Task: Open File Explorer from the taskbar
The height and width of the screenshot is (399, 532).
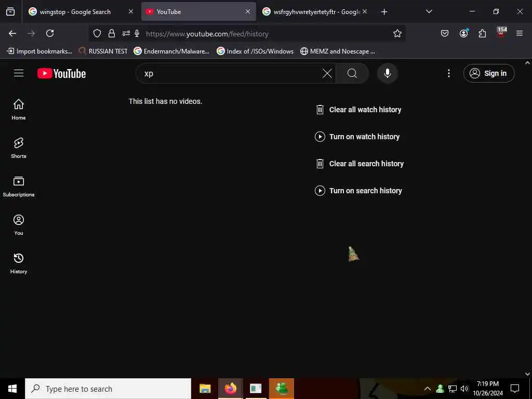Action: point(205,389)
